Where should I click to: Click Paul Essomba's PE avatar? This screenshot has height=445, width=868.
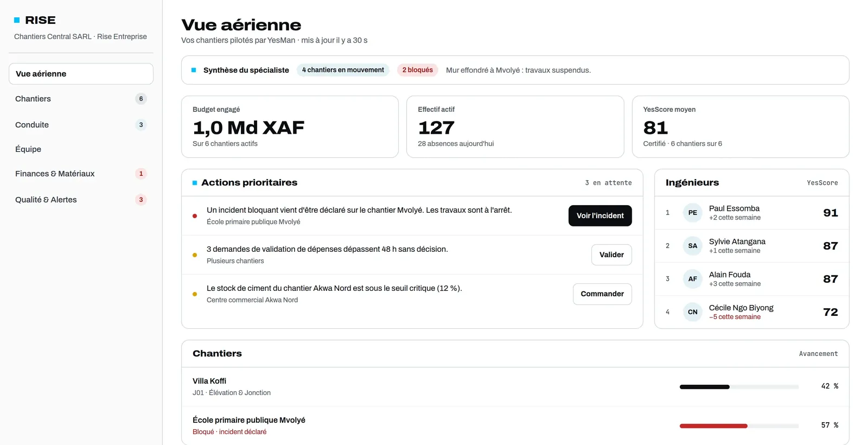693,213
